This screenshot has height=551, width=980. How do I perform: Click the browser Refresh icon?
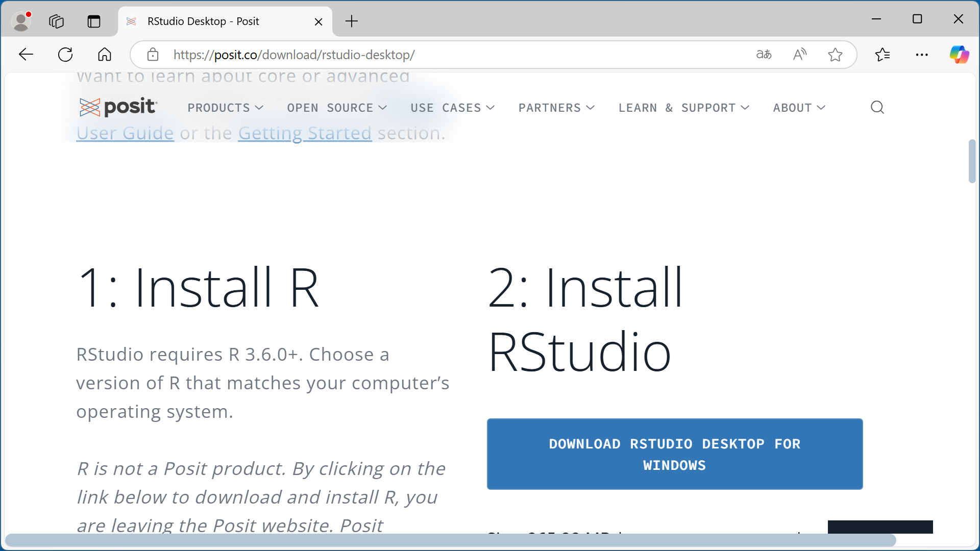(x=65, y=55)
